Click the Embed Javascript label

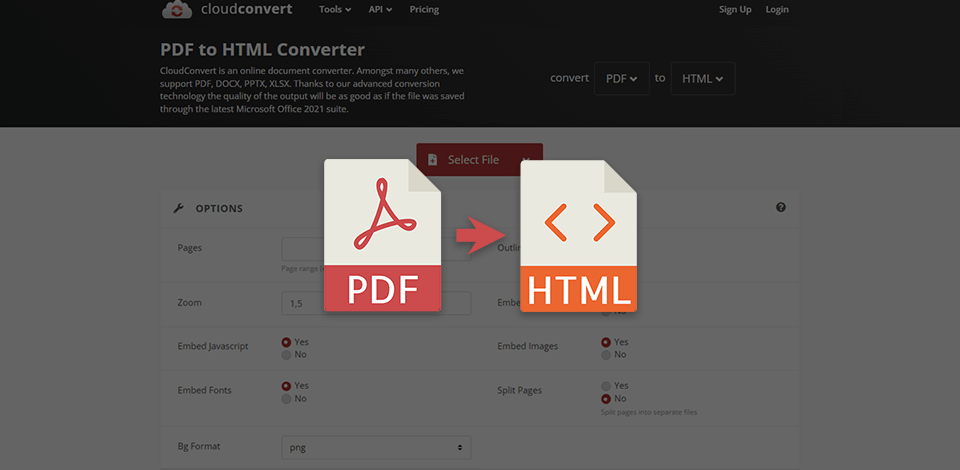[x=213, y=346]
